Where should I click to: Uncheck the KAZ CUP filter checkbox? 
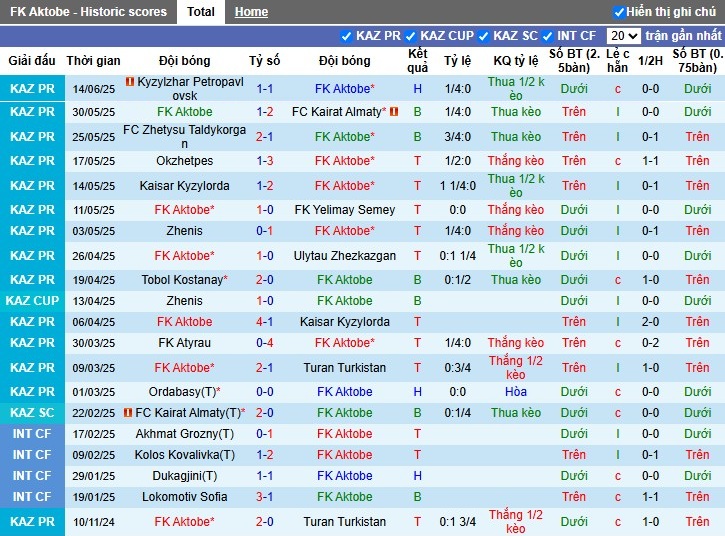pos(410,36)
